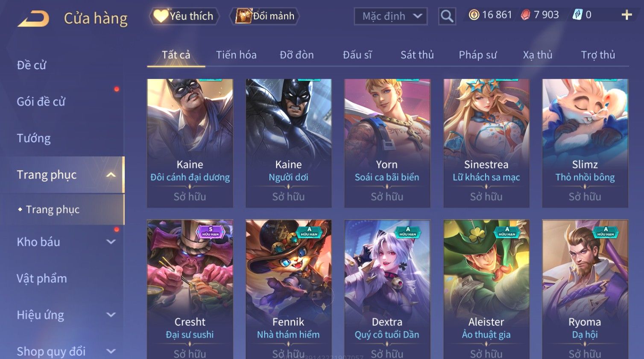Tap the blue voucher currency icon
This screenshot has height=359, width=644.
coord(577,15)
